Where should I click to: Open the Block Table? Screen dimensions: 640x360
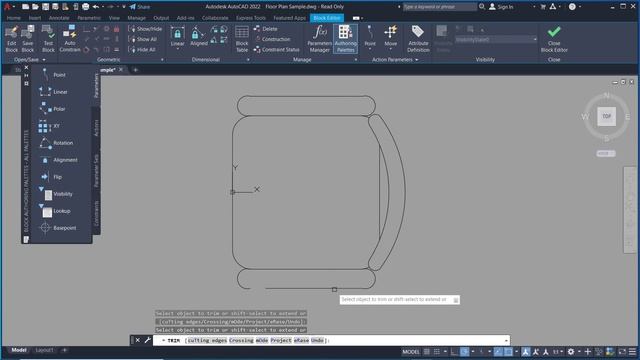tap(242, 39)
